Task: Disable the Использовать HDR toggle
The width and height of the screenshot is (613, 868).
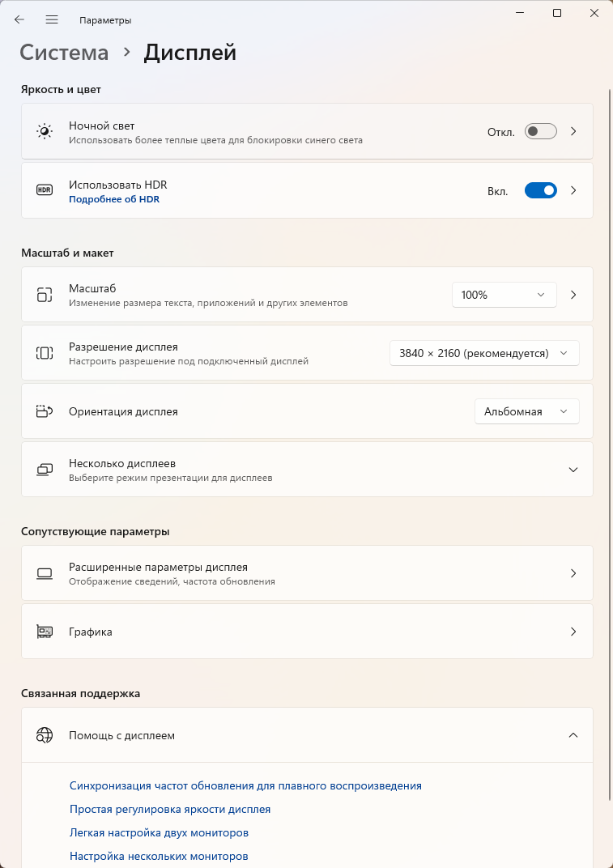Action: click(x=540, y=190)
